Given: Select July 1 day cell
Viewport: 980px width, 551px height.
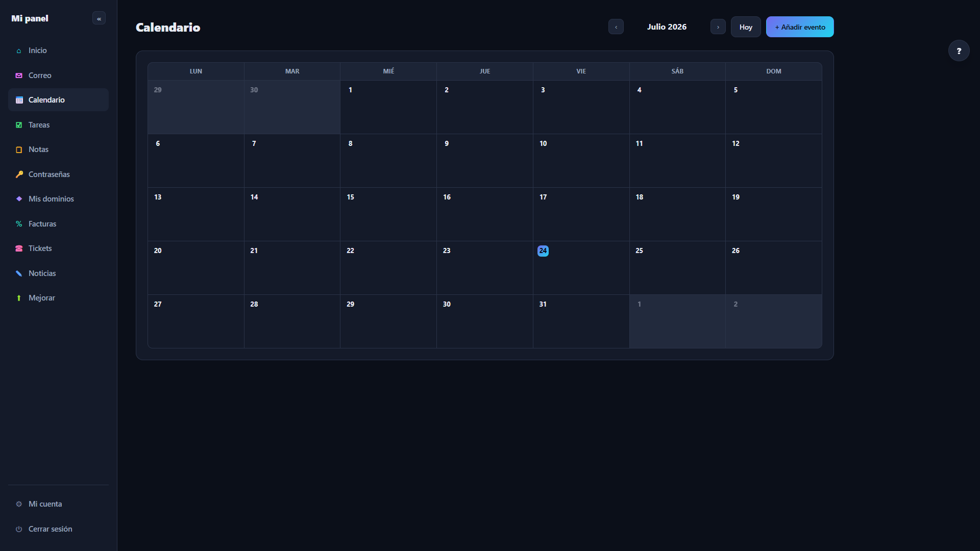Looking at the screenshot, I should [x=388, y=107].
